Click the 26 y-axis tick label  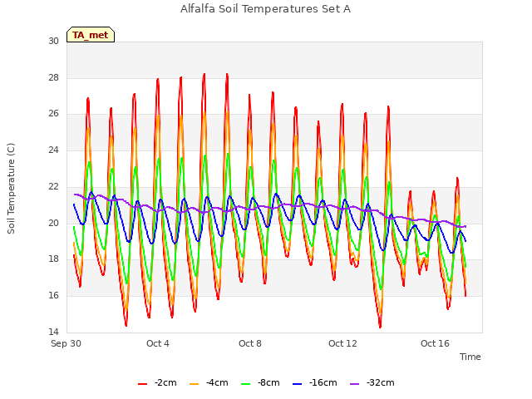[53, 114]
